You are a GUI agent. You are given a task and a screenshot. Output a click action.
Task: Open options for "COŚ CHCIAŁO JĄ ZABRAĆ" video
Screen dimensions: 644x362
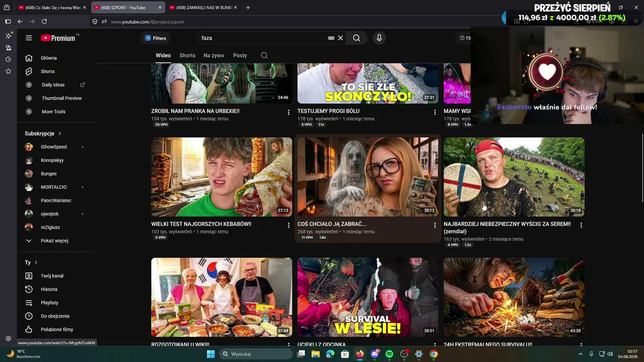[x=435, y=225]
